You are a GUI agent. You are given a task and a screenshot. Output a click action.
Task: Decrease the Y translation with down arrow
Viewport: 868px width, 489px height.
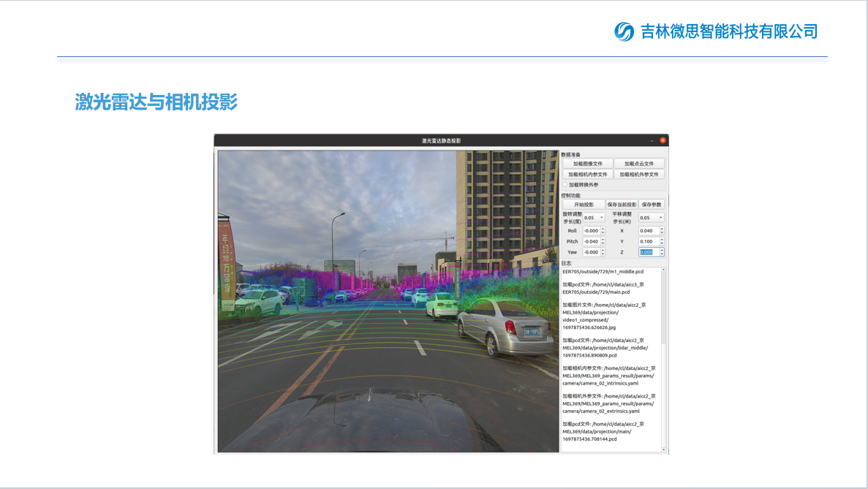[x=662, y=243]
